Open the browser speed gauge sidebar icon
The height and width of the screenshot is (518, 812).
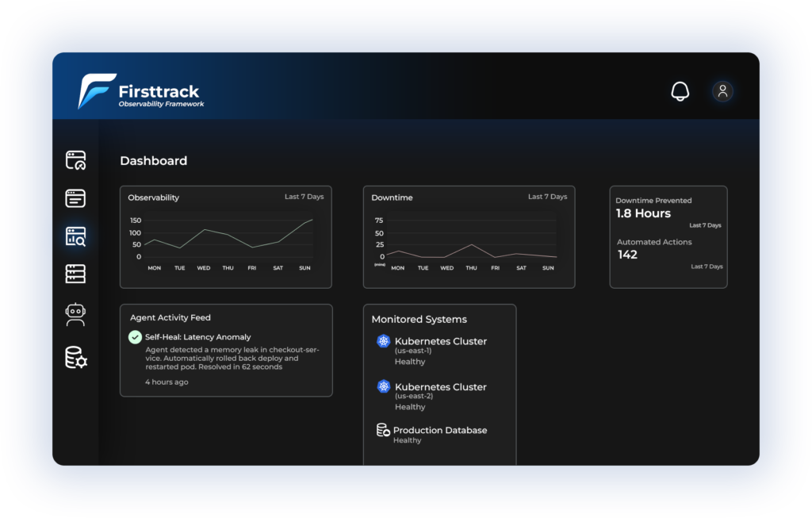pos(75,160)
